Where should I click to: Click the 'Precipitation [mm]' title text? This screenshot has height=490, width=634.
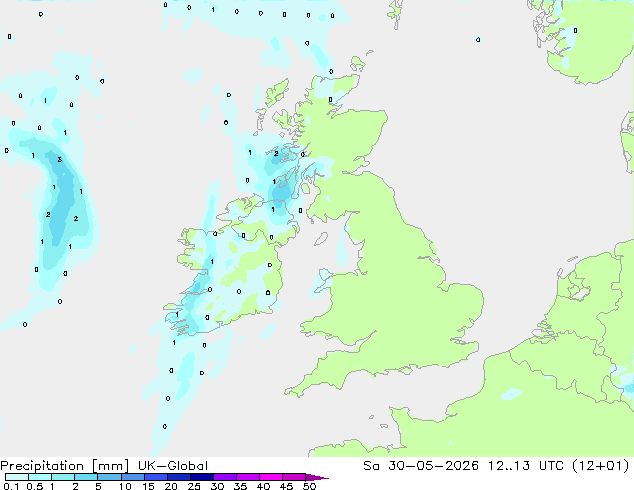[x=64, y=466]
